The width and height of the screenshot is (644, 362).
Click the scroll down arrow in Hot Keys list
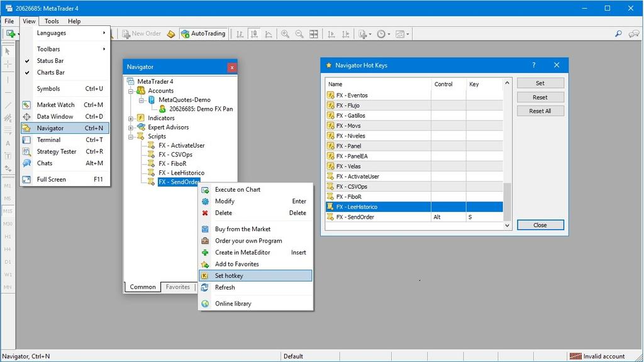508,226
